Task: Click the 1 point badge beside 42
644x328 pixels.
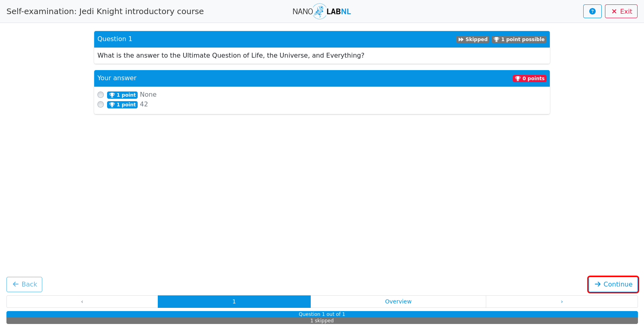Action: pyautogui.click(x=122, y=105)
